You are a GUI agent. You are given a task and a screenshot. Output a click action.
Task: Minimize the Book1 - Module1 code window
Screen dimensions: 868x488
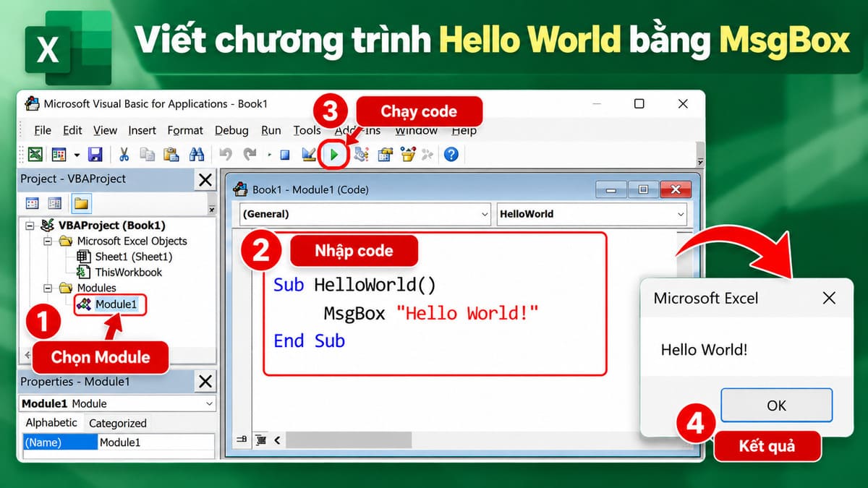(612, 190)
